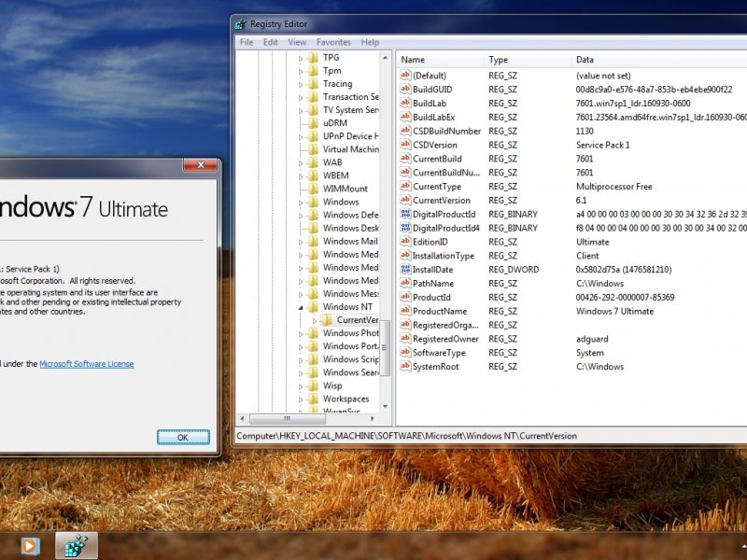Image resolution: width=747 pixels, height=560 pixels.
Task: Click the string icon next to SystemRoot
Action: click(x=405, y=366)
